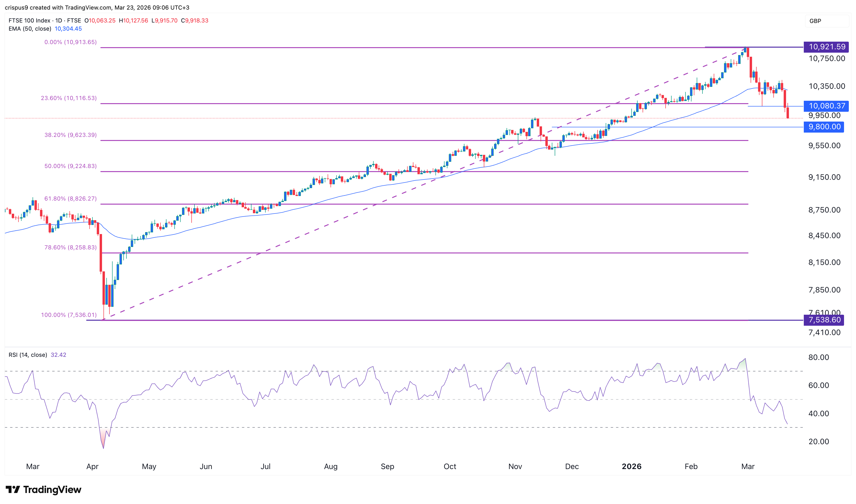The height and width of the screenshot is (504, 856).
Task: Click the 10,921.59 price label tag
Action: click(826, 47)
